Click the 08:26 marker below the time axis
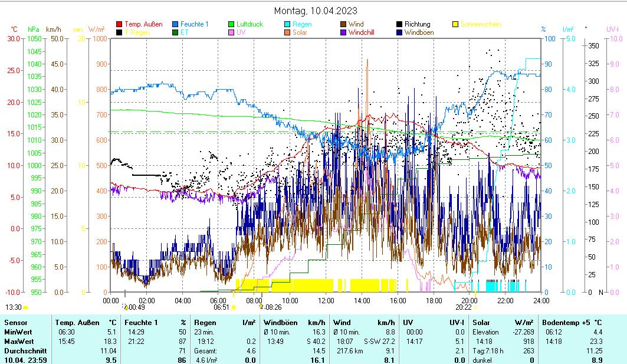Screen dimensions: 627x364 click(x=261, y=307)
